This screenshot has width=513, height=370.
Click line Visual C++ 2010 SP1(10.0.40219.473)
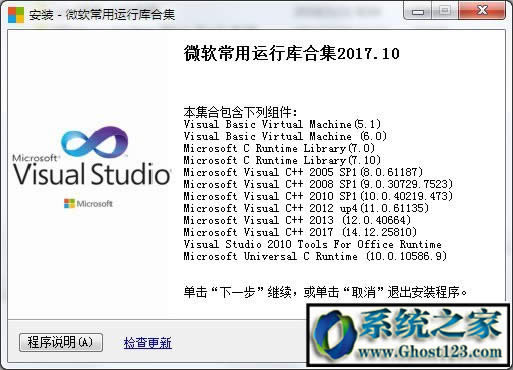coord(318,196)
